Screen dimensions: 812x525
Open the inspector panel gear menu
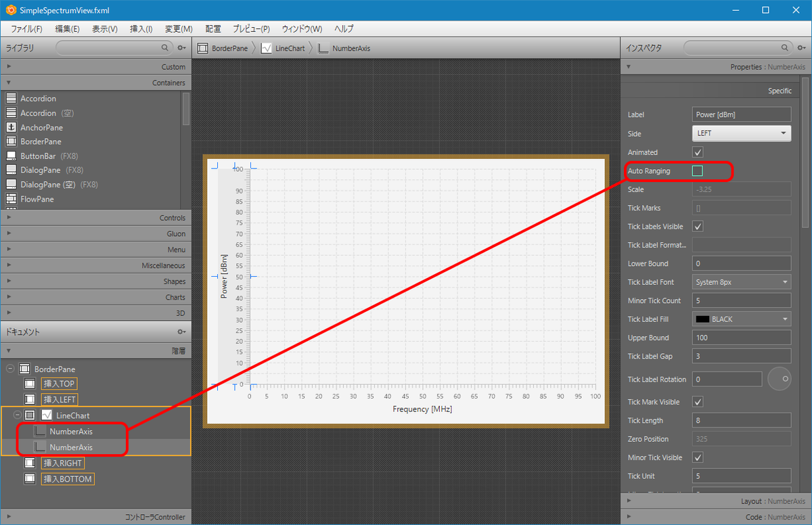click(801, 48)
